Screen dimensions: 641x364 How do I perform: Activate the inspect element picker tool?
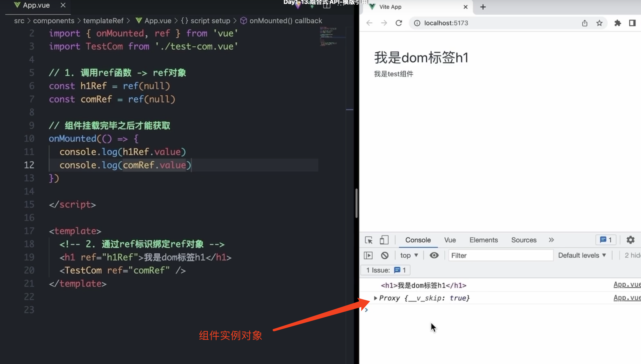(369, 240)
